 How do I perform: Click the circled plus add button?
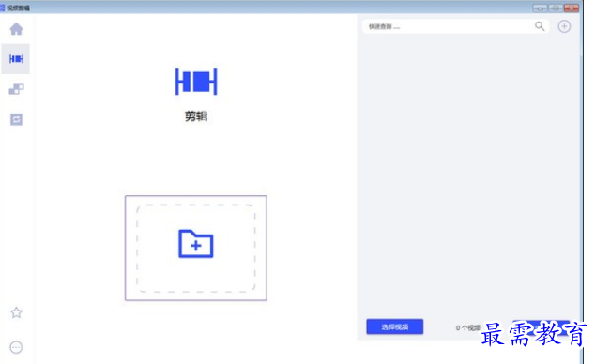tap(564, 26)
